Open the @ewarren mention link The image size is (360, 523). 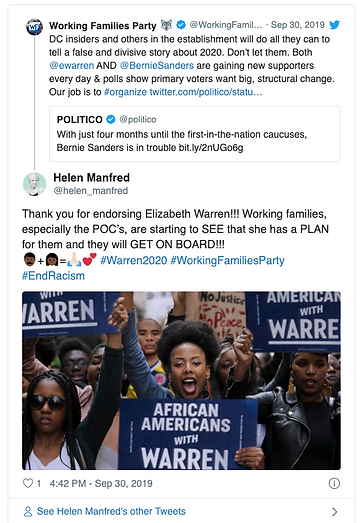72,65
